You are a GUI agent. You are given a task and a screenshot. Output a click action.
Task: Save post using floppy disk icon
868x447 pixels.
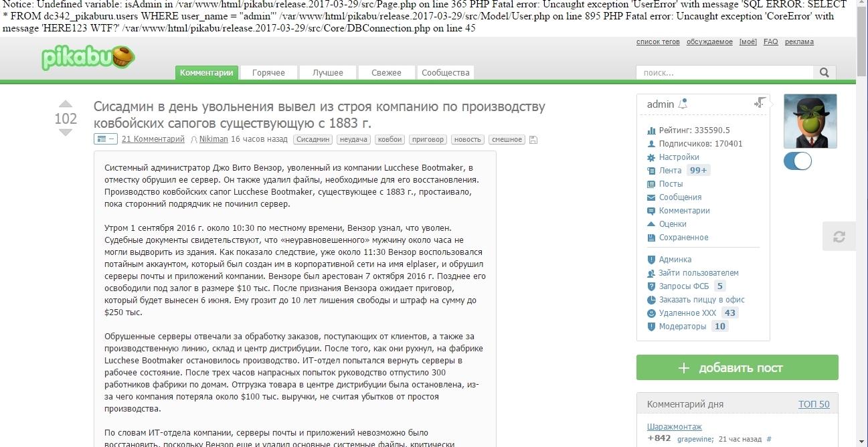point(533,140)
